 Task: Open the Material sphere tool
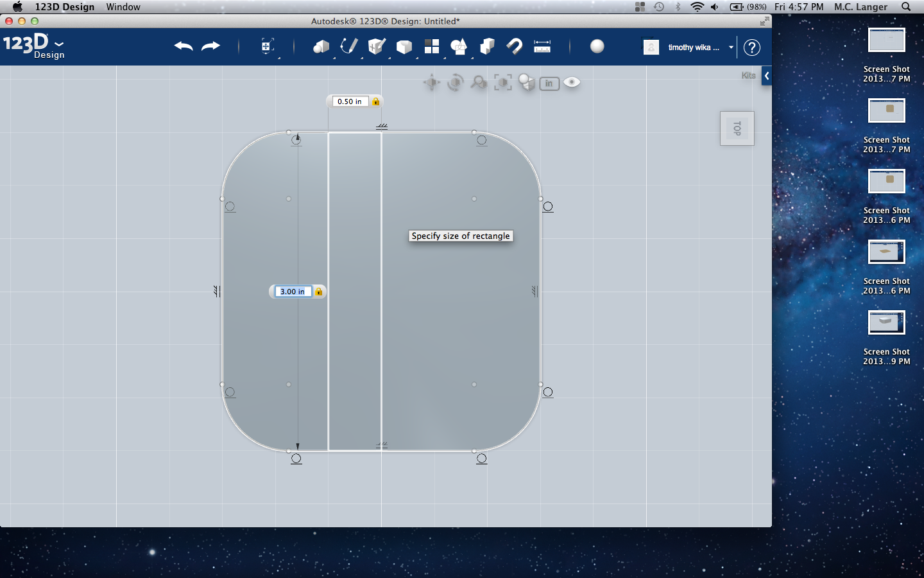point(597,46)
